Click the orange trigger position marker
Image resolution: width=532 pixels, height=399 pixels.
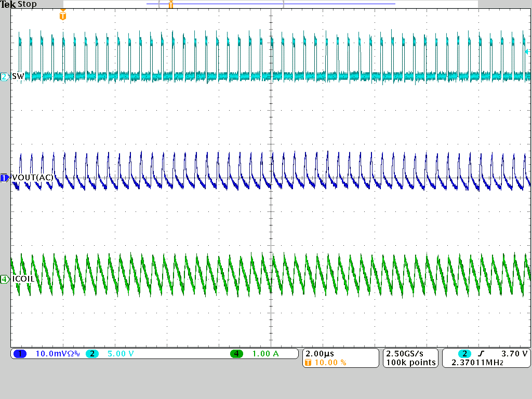[x=63, y=16]
